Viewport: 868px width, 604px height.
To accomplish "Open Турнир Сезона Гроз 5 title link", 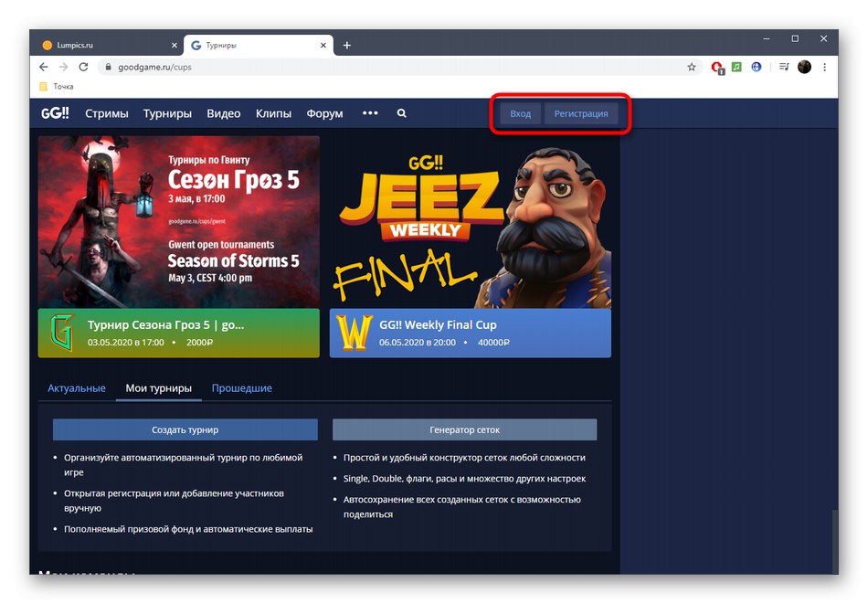I will click(165, 325).
